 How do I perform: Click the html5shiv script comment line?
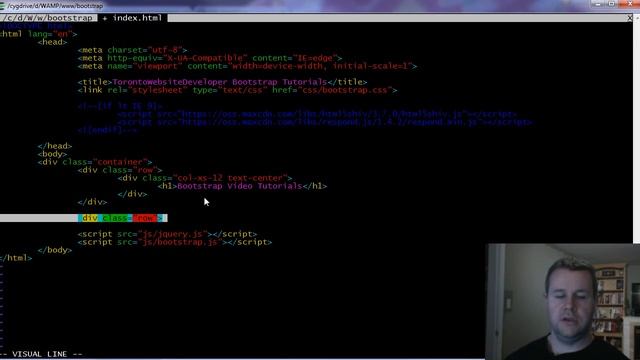[317, 114]
